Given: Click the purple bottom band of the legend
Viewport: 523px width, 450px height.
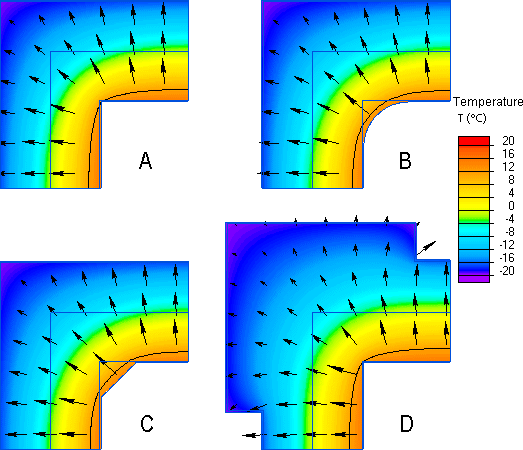Looking at the screenshot, I should (x=474, y=279).
